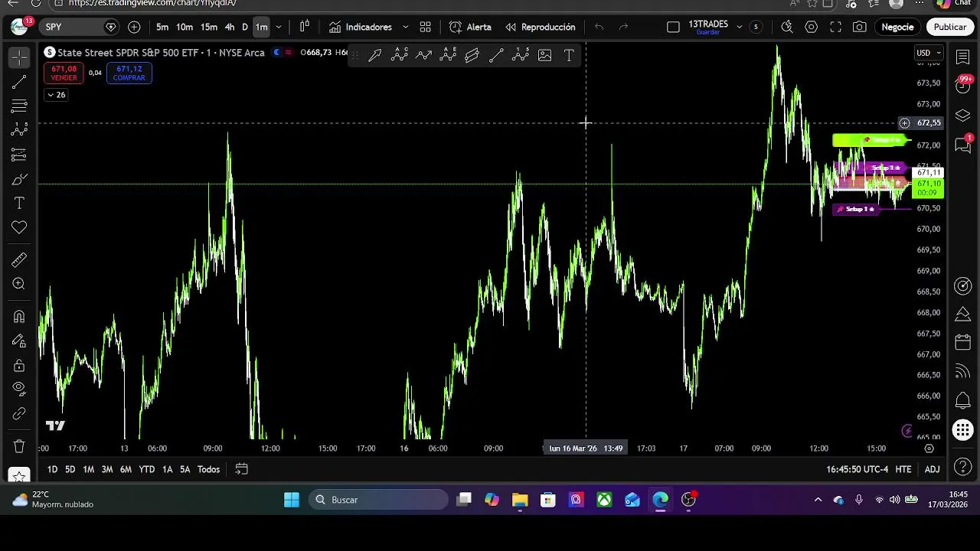Add a symbol to compare with plus icon
The height and width of the screenshot is (551, 980).
click(x=134, y=27)
